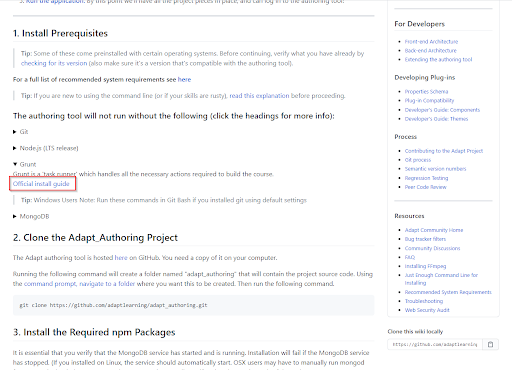This screenshot has width=512, height=370.
Task: Open 'command prompt, navigate to a folder' link
Action: (79, 284)
